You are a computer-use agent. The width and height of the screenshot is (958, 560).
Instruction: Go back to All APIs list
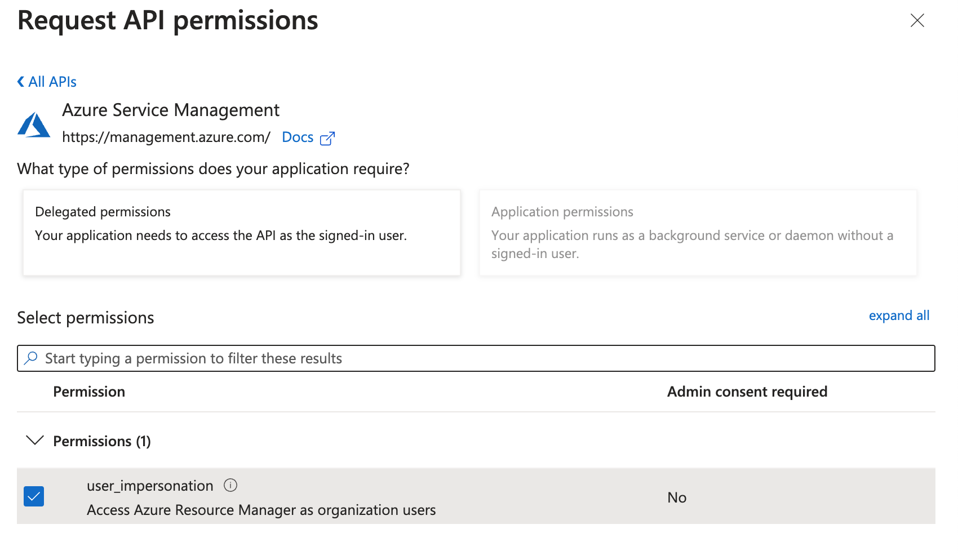click(x=52, y=82)
